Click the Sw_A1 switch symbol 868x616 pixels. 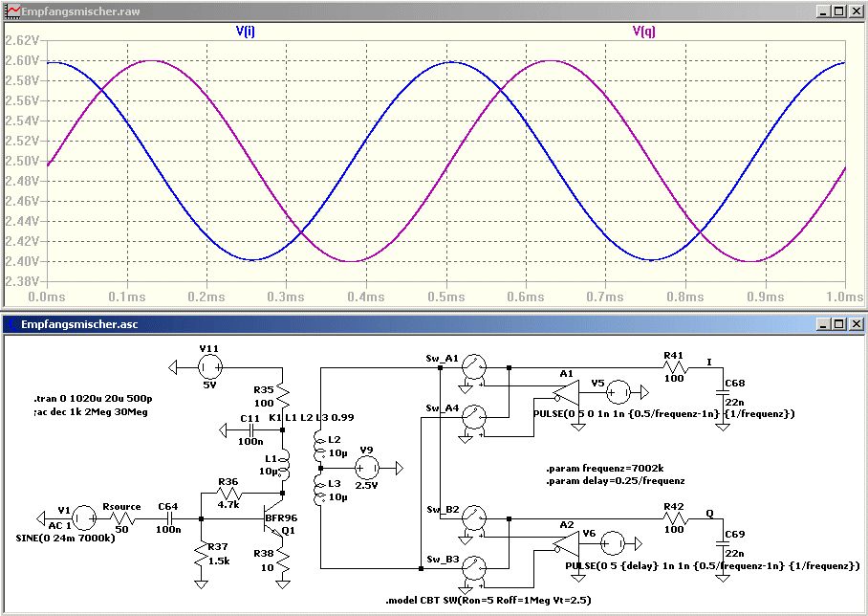[474, 366]
